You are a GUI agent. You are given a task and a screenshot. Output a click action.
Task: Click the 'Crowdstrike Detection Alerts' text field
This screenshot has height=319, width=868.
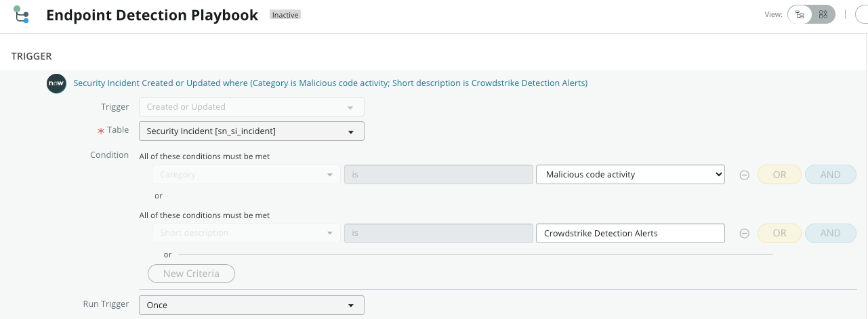point(630,233)
